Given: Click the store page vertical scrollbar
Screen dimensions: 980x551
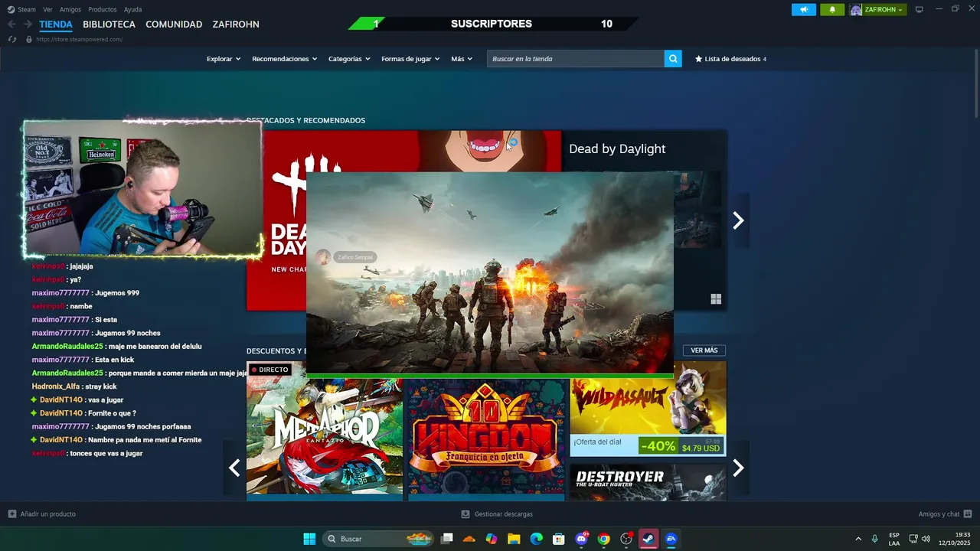Looking at the screenshot, I should pyautogui.click(x=976, y=83).
